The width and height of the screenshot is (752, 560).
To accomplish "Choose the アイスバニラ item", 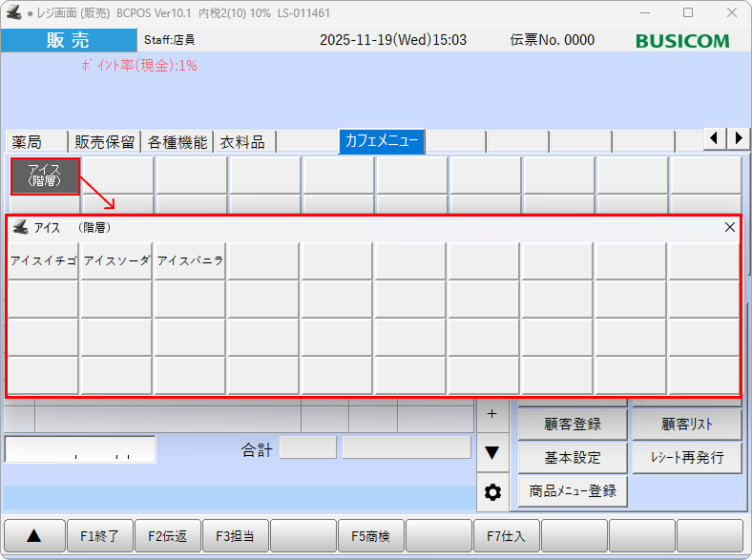I will click(x=190, y=260).
